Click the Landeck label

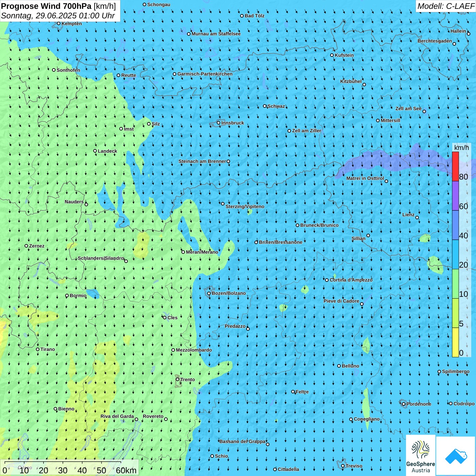click(x=107, y=151)
